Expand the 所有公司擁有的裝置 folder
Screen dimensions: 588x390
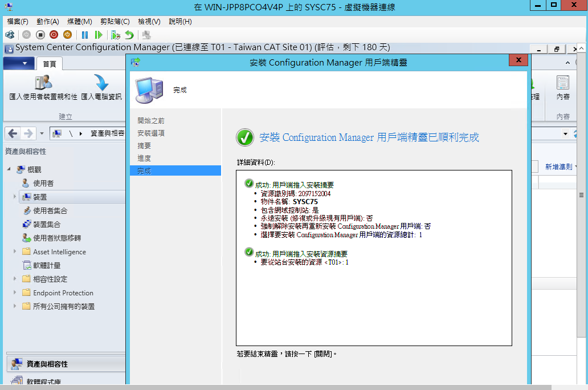coord(15,306)
